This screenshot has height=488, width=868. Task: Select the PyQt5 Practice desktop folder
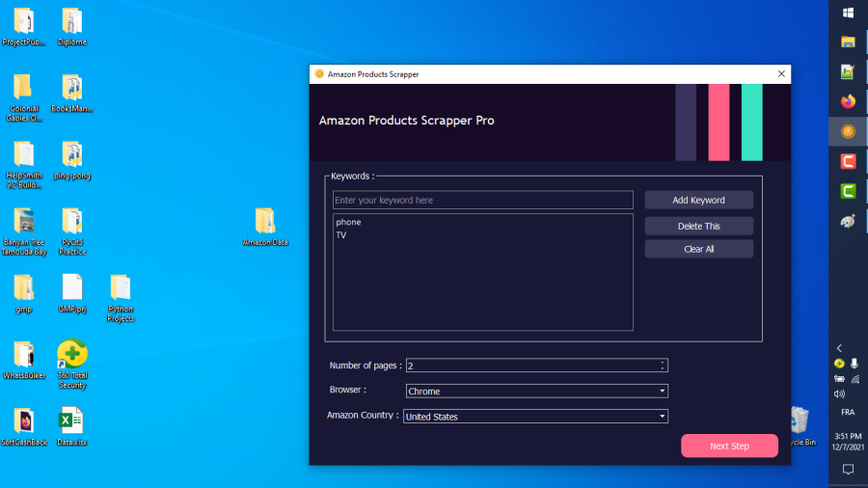pyautogui.click(x=72, y=231)
